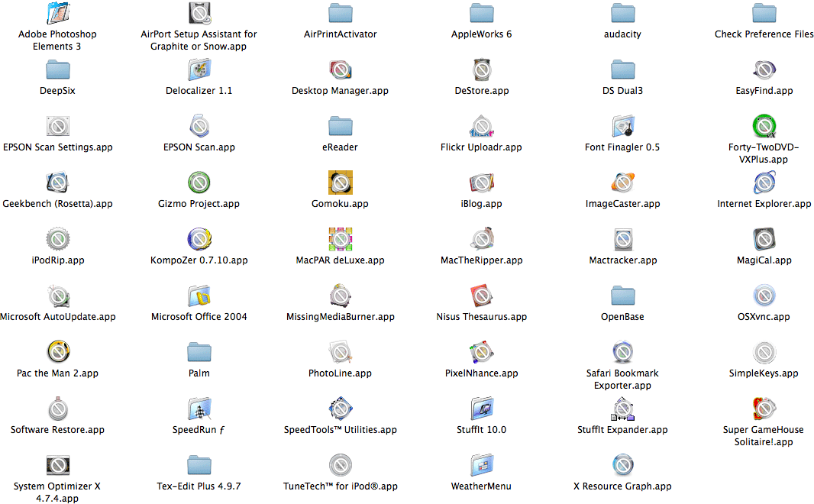Open the AirPrintActivator folder icon
Screen dimensions: 814x504
coord(341,13)
